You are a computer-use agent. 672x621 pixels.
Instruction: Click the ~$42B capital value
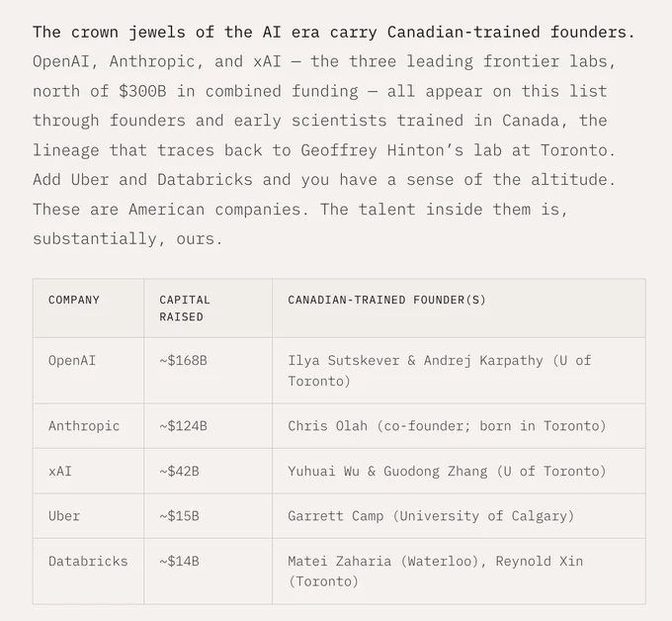tap(179, 472)
